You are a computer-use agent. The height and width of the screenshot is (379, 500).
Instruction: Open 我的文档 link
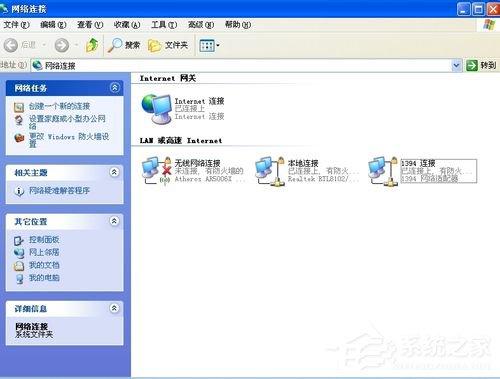point(44,265)
